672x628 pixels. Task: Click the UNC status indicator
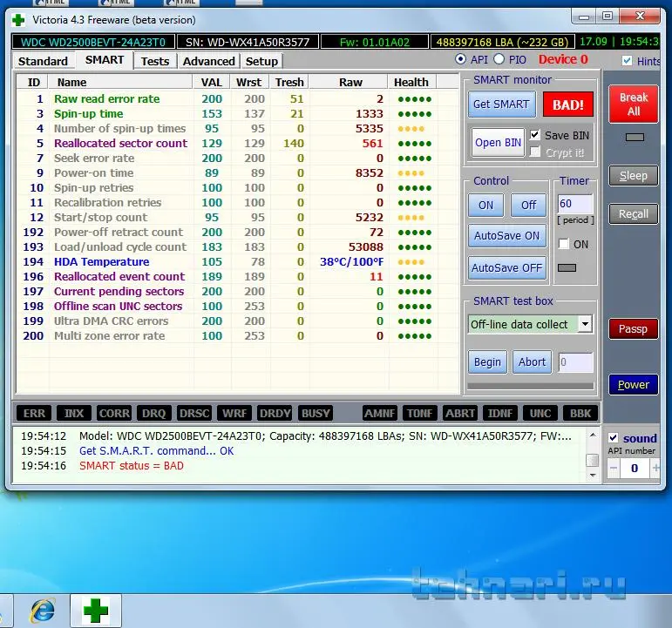pyautogui.click(x=540, y=414)
